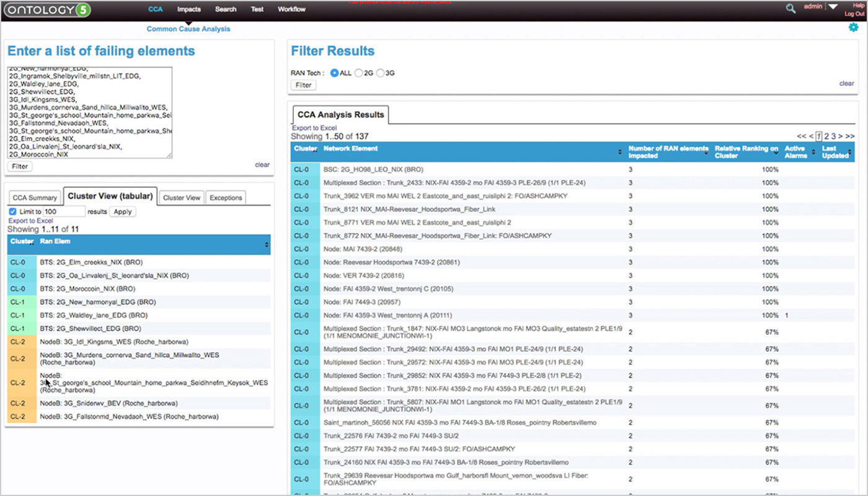Toggle the 'Limit to' results checkbox
This screenshot has height=496, width=868.
tap(13, 211)
